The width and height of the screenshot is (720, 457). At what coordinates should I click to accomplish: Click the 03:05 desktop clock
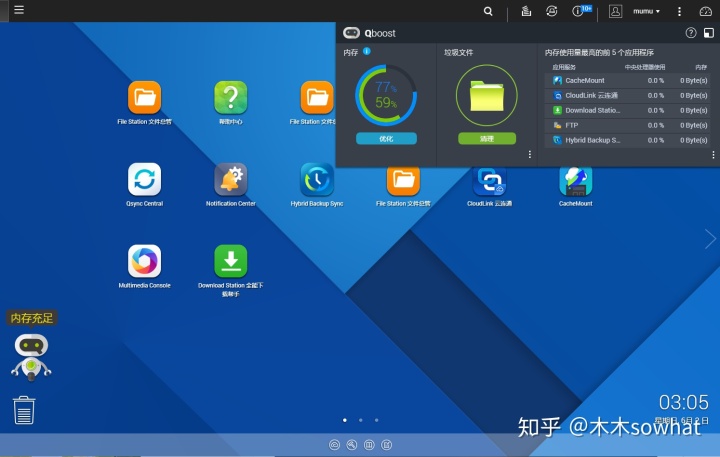tap(684, 402)
